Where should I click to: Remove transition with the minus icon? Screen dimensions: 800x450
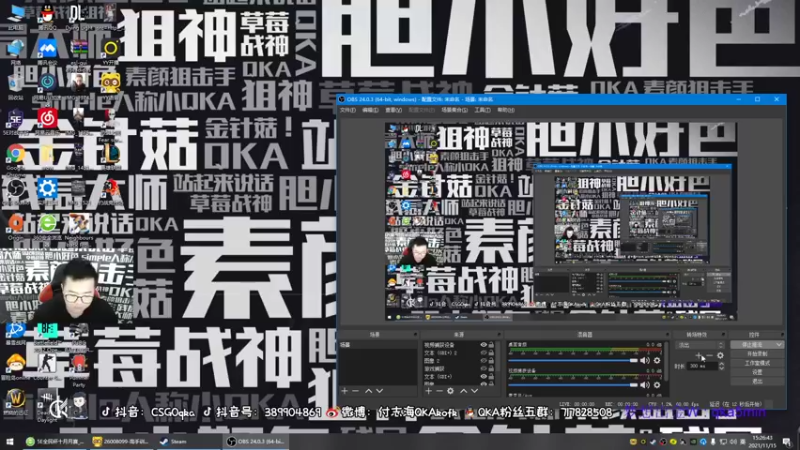click(709, 356)
